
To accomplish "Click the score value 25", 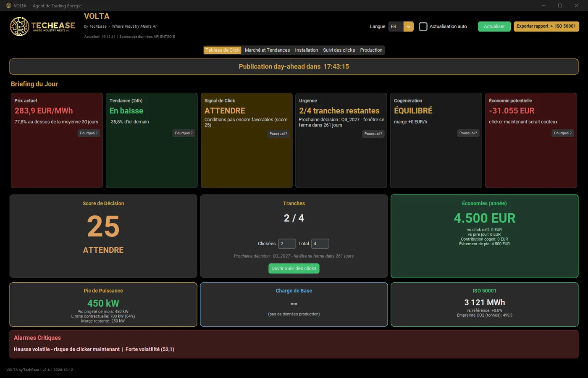I will point(103,227).
